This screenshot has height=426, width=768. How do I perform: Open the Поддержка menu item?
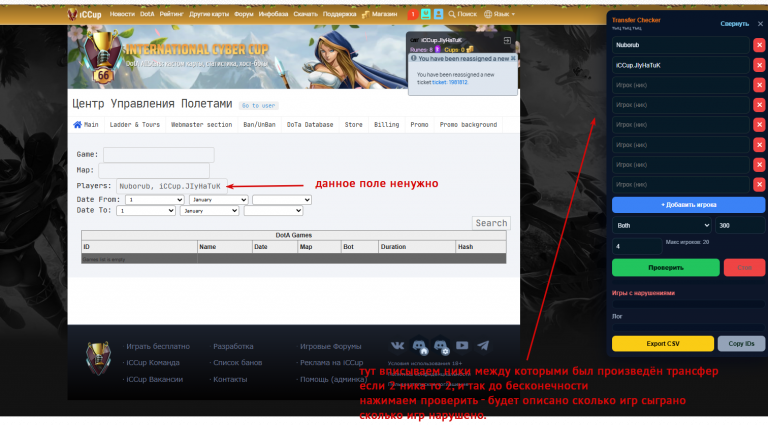click(x=339, y=14)
